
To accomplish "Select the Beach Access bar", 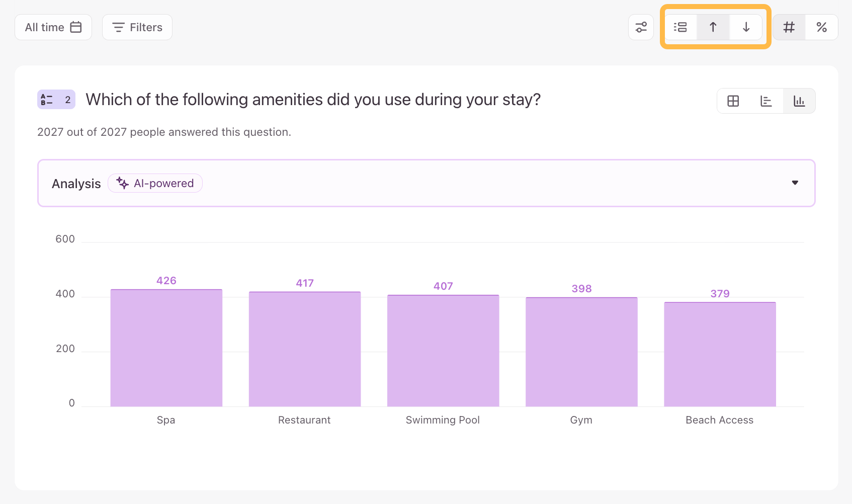I will point(720,354).
